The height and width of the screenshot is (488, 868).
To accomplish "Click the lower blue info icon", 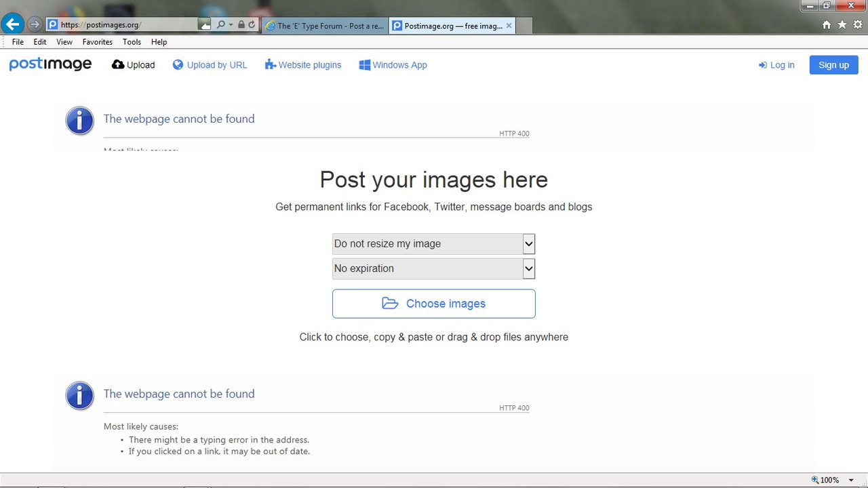I will pyautogui.click(x=79, y=395).
